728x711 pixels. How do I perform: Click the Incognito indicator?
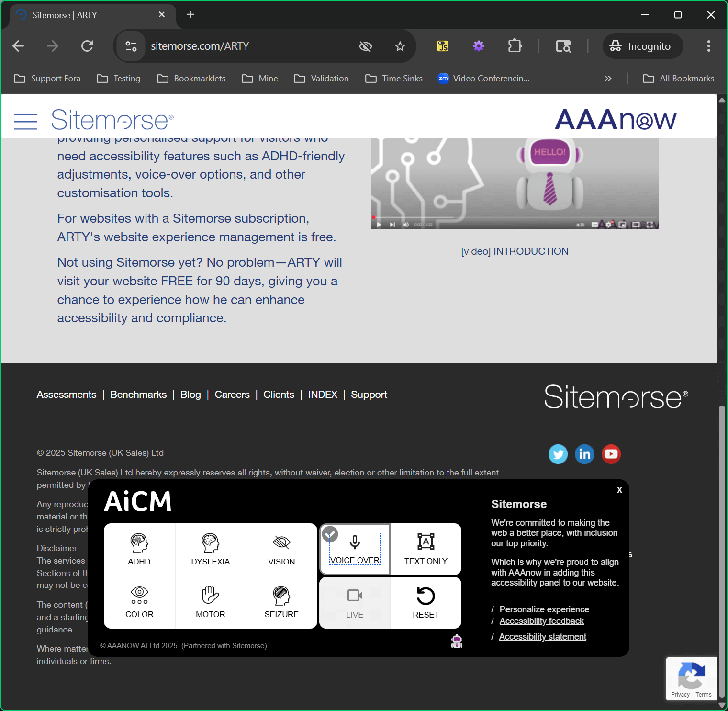tap(642, 46)
